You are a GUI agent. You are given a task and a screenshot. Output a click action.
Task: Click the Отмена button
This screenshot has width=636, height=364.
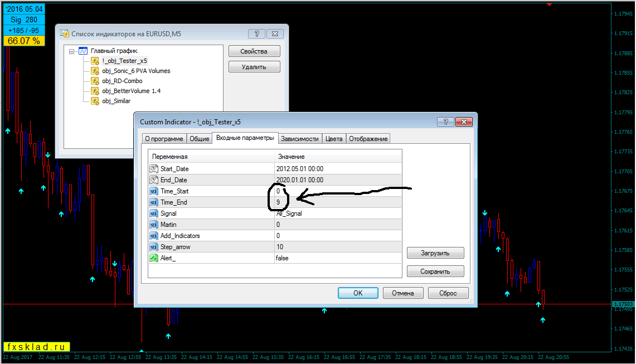point(403,293)
